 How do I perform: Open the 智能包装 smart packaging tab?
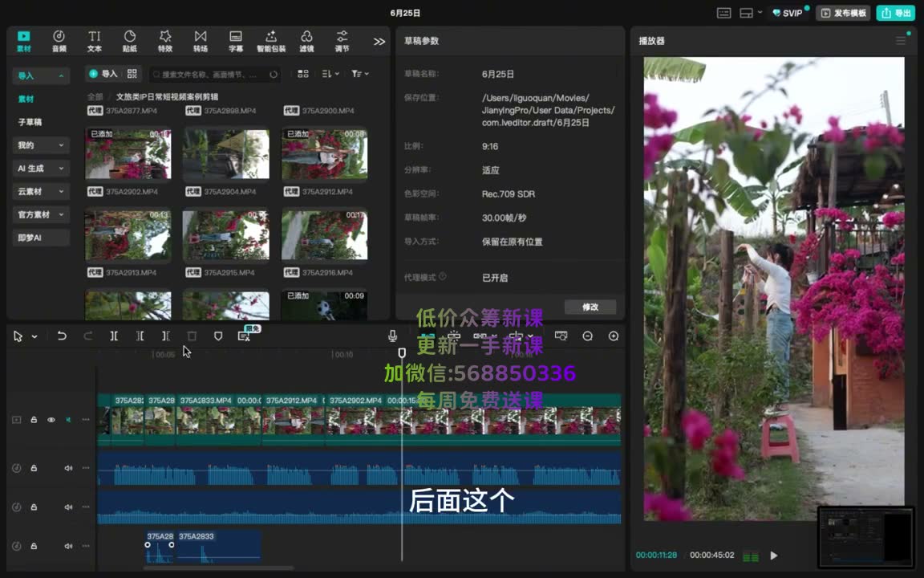click(271, 41)
